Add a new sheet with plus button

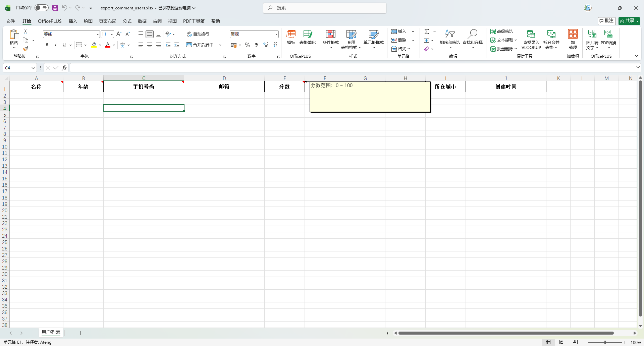coord(80,333)
